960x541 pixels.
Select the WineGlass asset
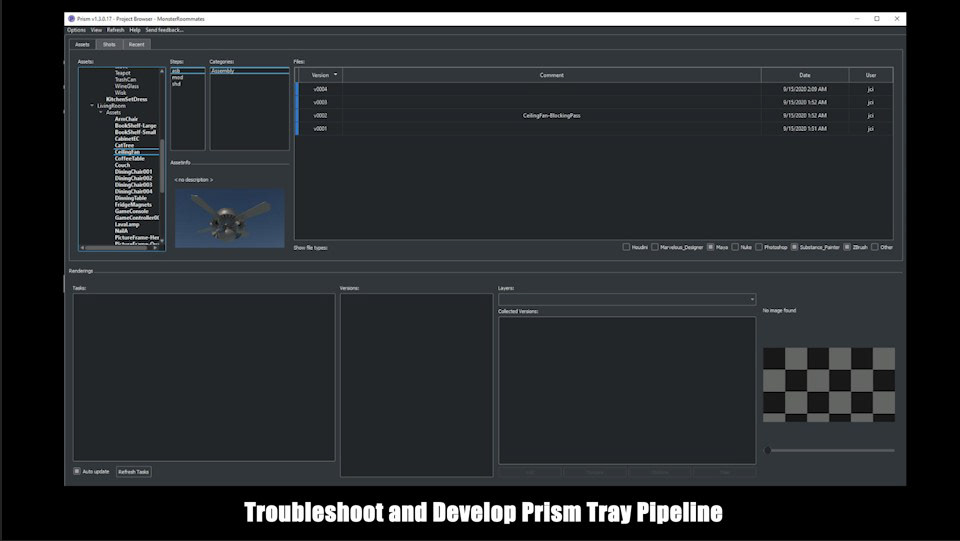[x=127, y=86]
